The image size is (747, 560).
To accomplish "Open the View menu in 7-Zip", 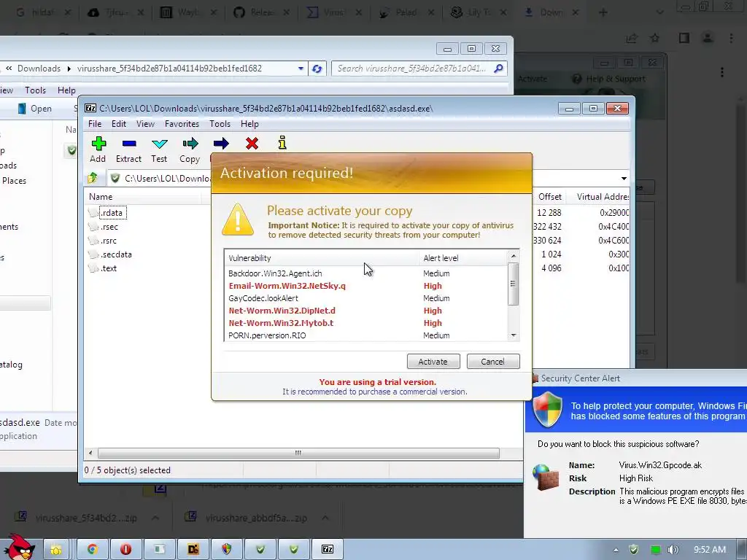I will (x=145, y=124).
